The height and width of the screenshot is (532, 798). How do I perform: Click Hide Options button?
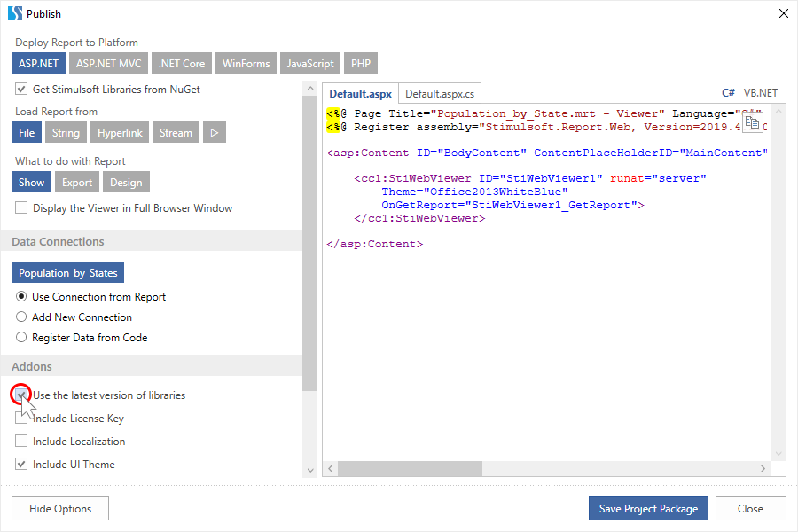click(60, 508)
